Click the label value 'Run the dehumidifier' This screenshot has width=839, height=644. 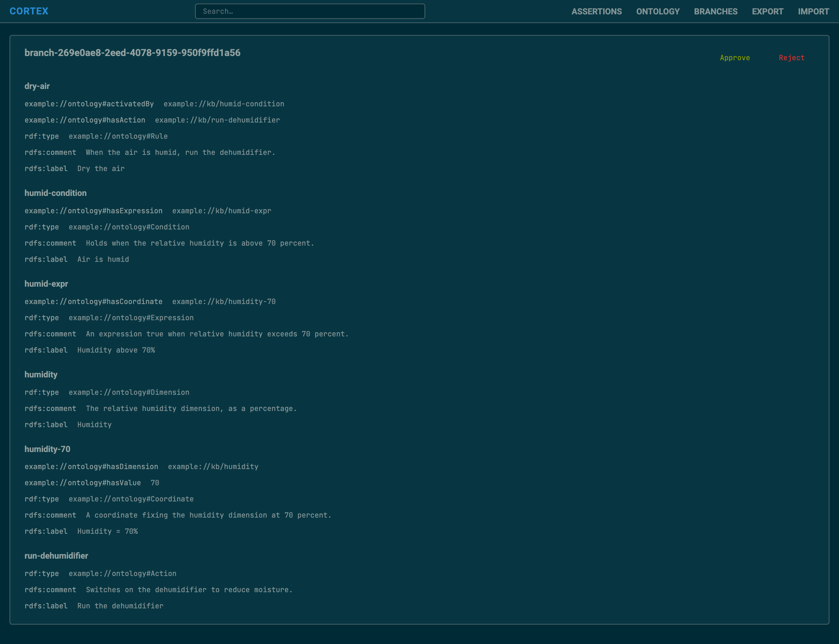(120, 606)
